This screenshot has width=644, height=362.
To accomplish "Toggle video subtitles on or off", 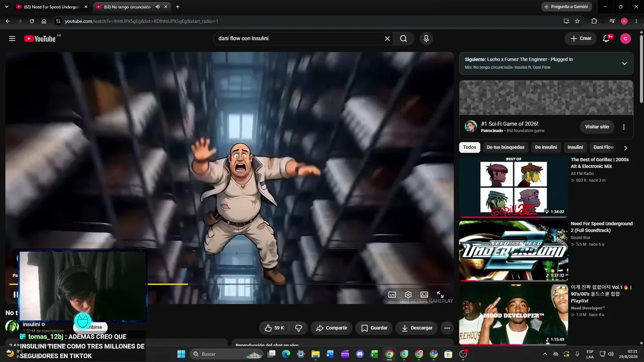I will pos(392,295).
